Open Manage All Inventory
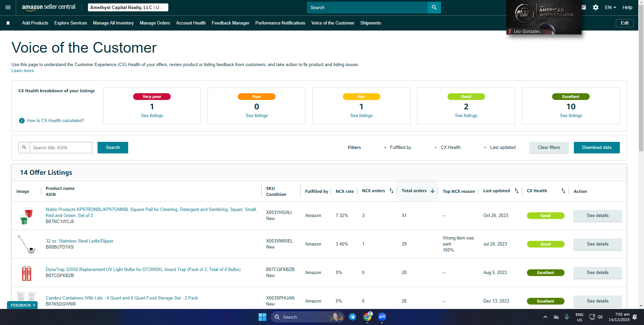This screenshot has height=325, width=644. pyautogui.click(x=113, y=23)
